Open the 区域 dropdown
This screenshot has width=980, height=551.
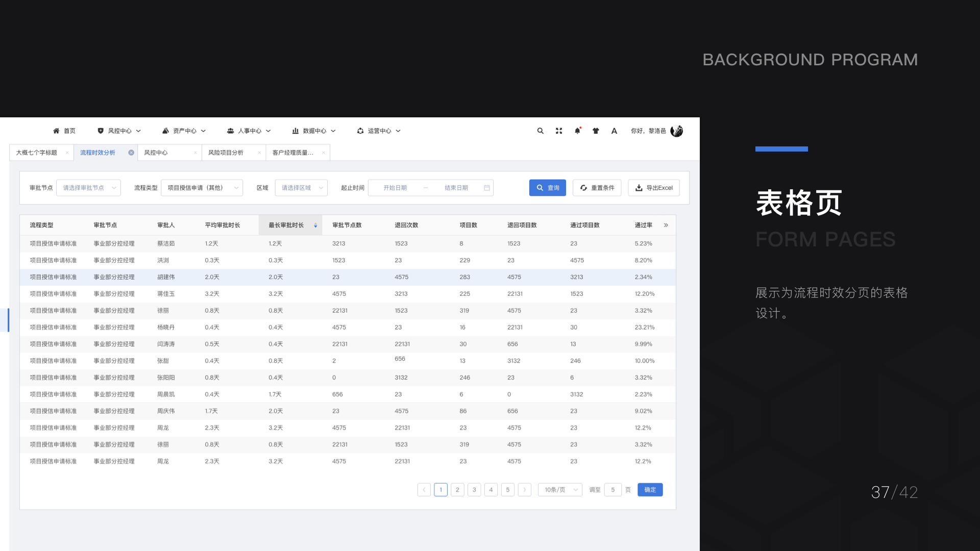pos(301,188)
